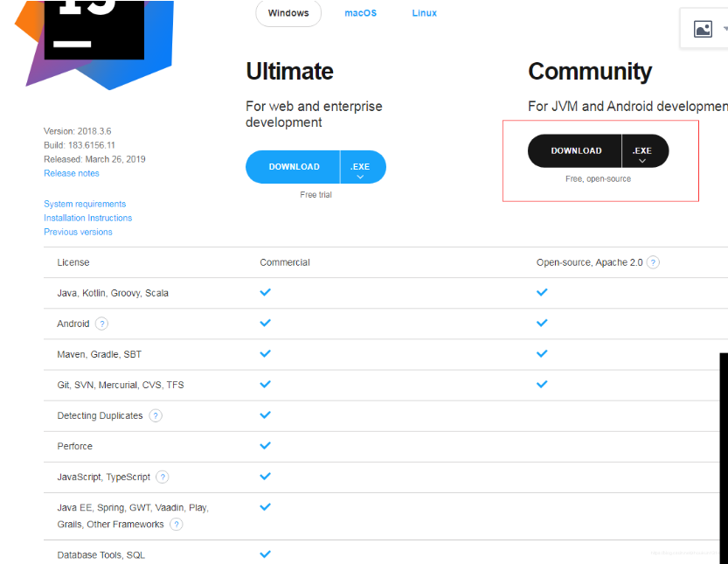Click Community checkmark for Android row
Viewport: 728px width, 564px height.
click(x=542, y=323)
